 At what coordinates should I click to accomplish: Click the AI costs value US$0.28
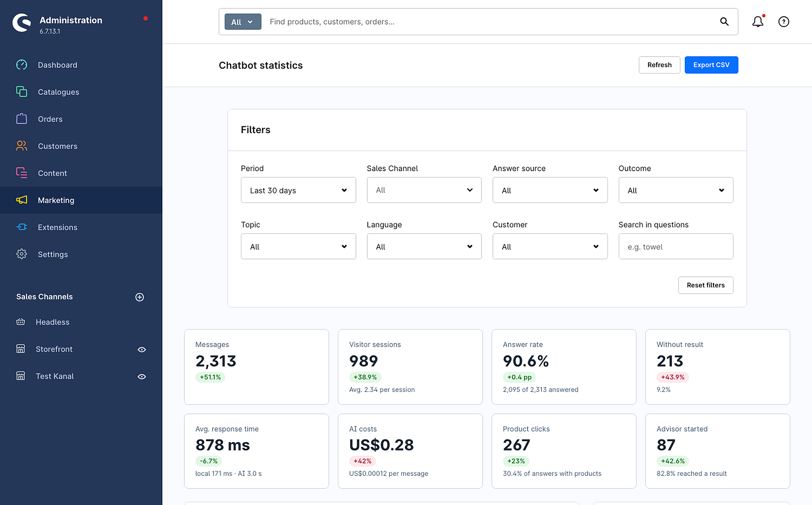click(381, 445)
